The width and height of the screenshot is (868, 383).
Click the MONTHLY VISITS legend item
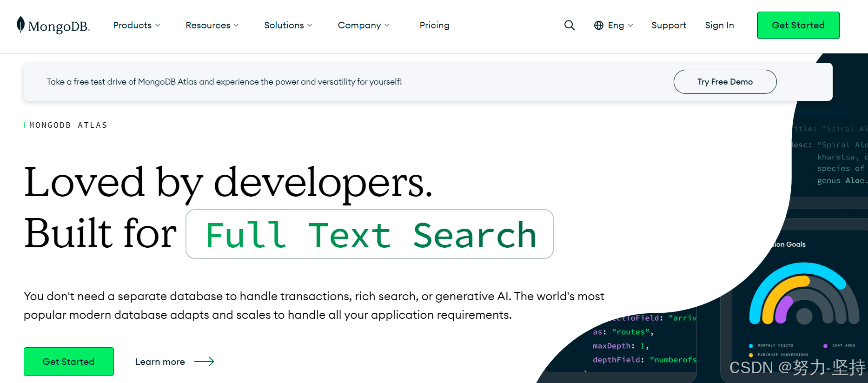771,345
